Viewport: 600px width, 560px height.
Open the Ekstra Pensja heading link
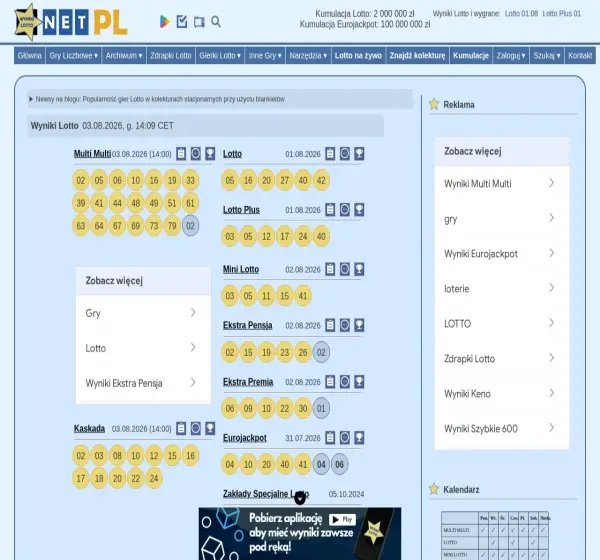click(248, 325)
